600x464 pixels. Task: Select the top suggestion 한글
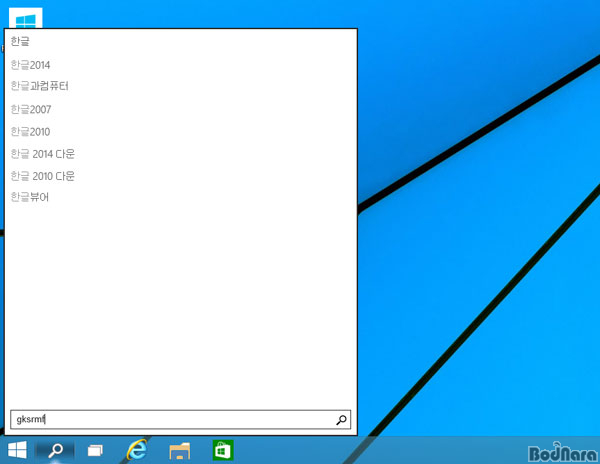[x=20, y=41]
